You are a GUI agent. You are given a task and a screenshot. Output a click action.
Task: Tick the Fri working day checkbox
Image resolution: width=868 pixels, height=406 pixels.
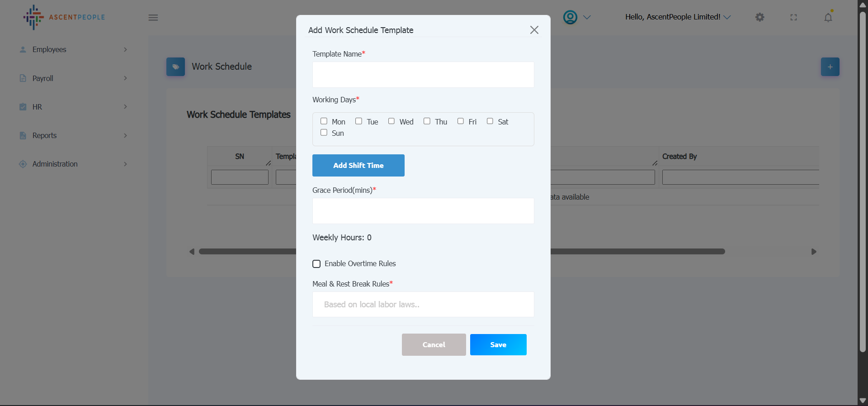coord(460,121)
